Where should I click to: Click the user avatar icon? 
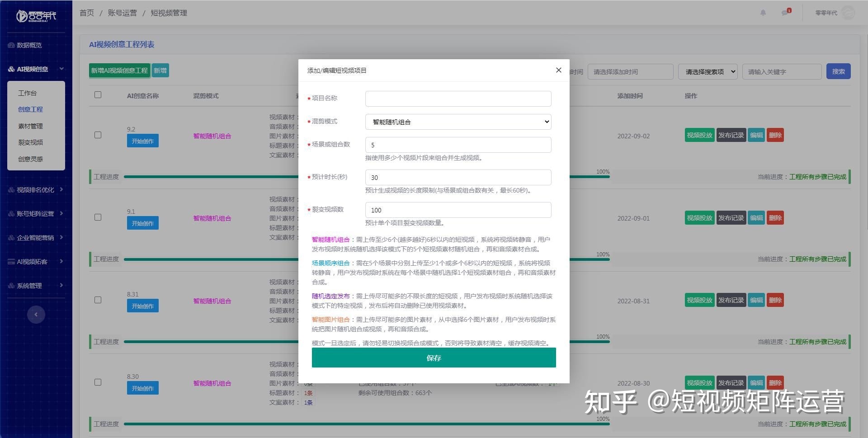848,13
